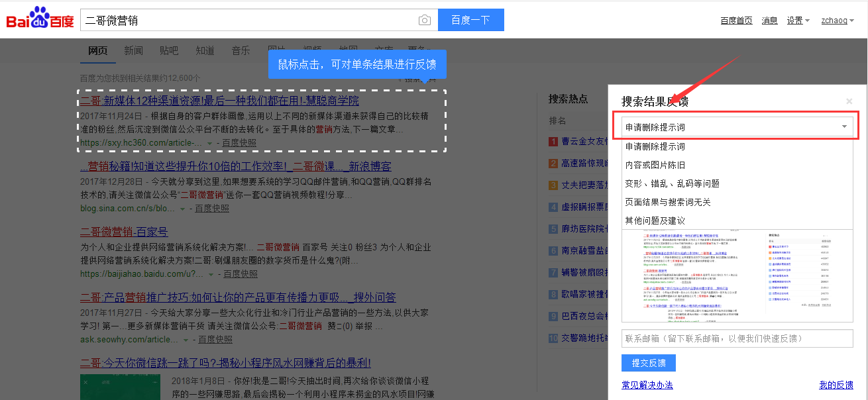
Task: Open 消息 in the top bar
Action: [x=769, y=21]
